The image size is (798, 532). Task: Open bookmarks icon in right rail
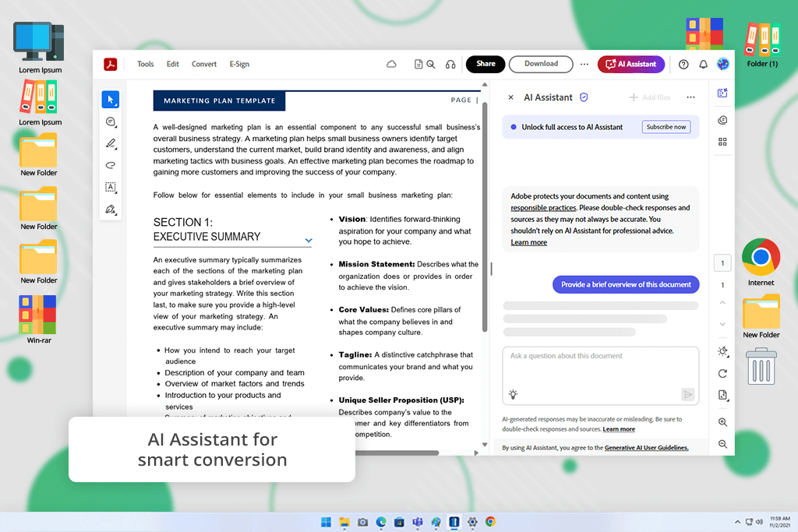point(722,120)
